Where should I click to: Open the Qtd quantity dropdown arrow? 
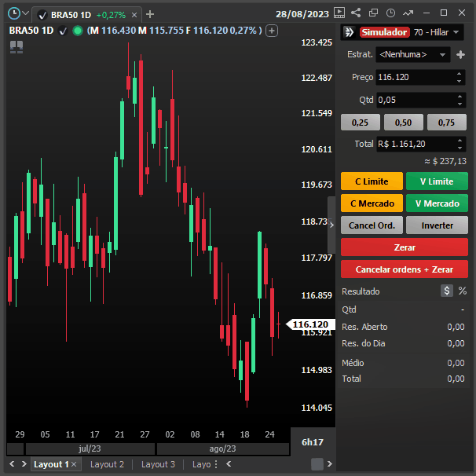pyautogui.click(x=460, y=101)
